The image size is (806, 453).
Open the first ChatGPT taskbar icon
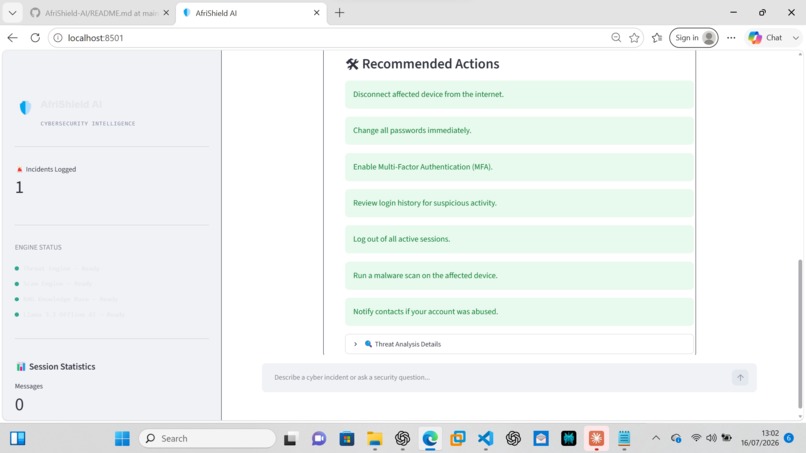click(x=402, y=439)
